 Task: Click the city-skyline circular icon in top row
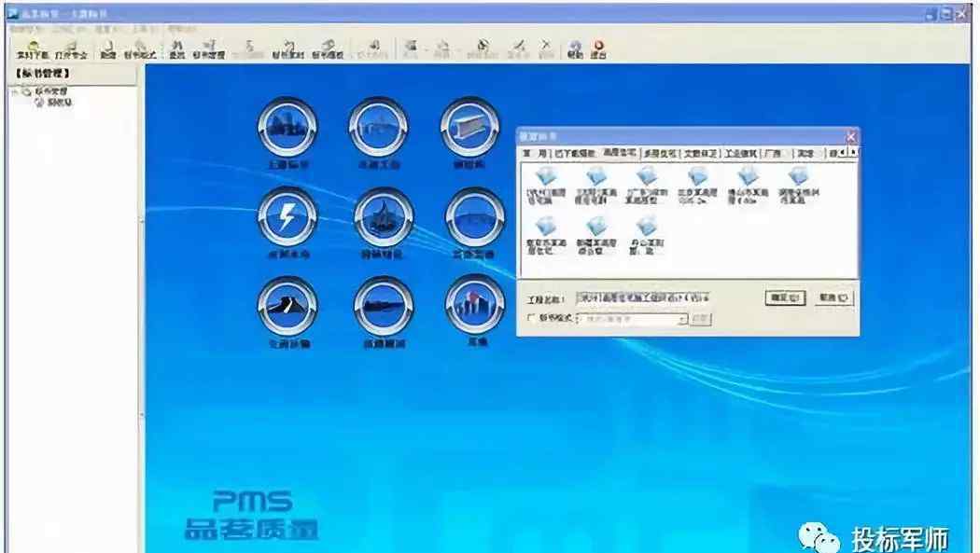point(287,128)
